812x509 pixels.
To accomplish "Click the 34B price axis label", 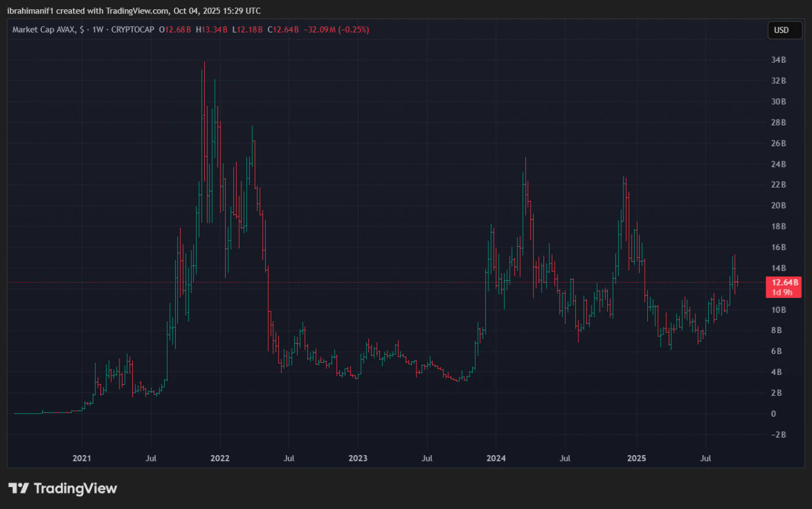I will pyautogui.click(x=778, y=60).
